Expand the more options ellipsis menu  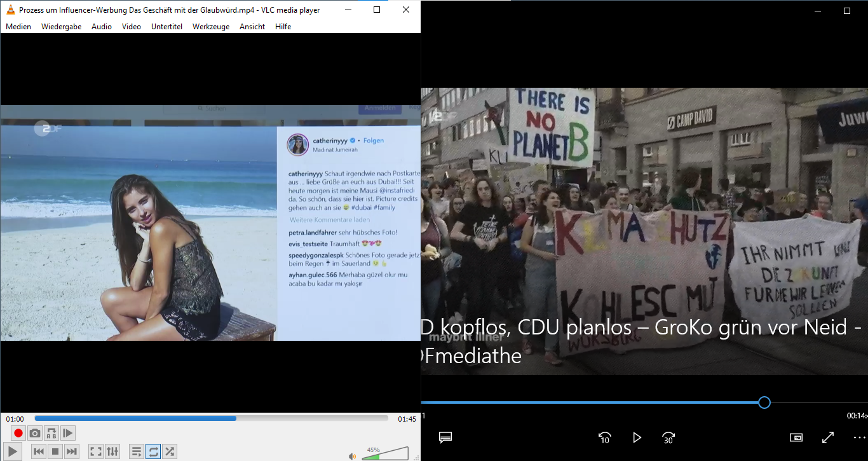pos(859,437)
